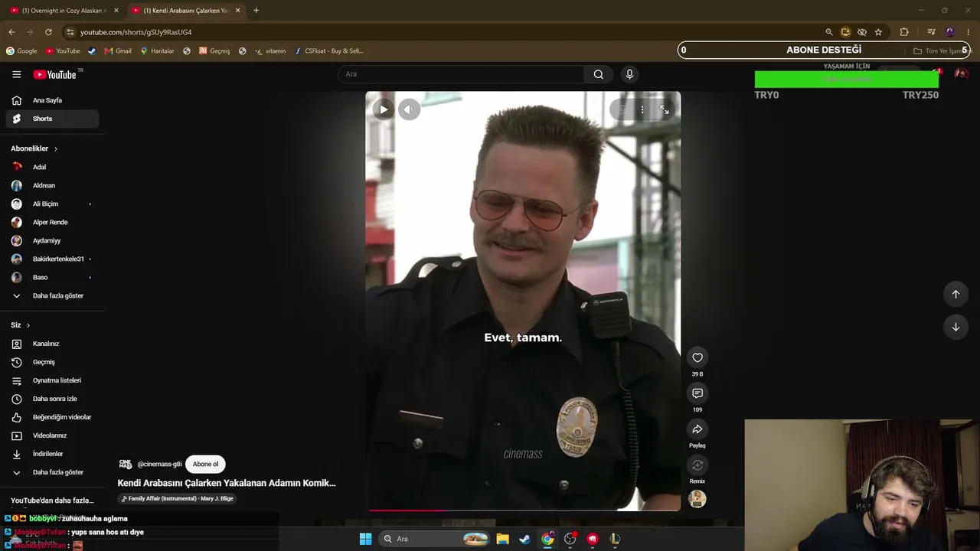Expand Siz list with Daha fazla göster
980x551 pixels.
(52, 472)
